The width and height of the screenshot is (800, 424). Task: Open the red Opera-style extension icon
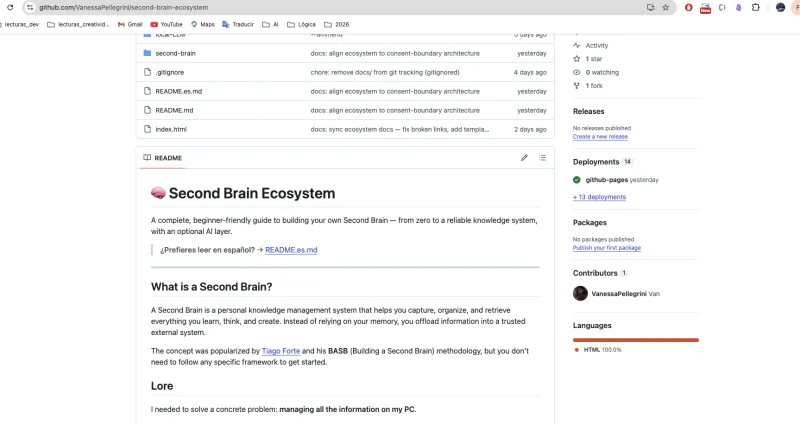tap(688, 7)
